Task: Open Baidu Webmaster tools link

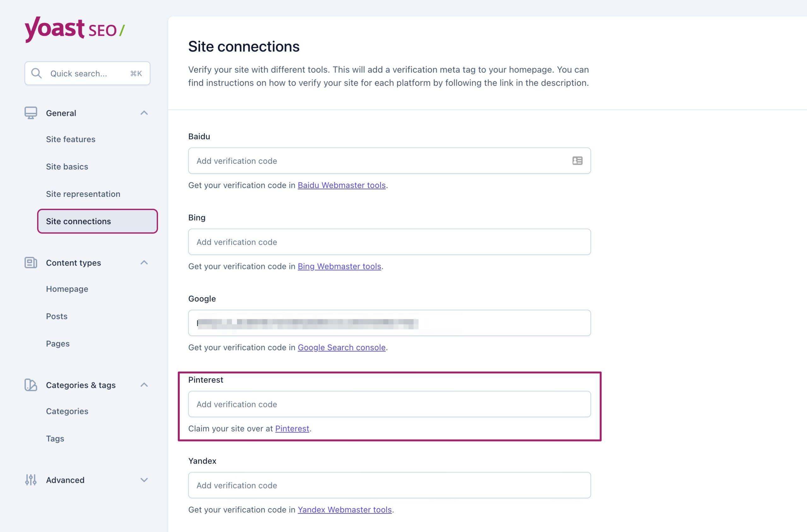Action: tap(341, 185)
